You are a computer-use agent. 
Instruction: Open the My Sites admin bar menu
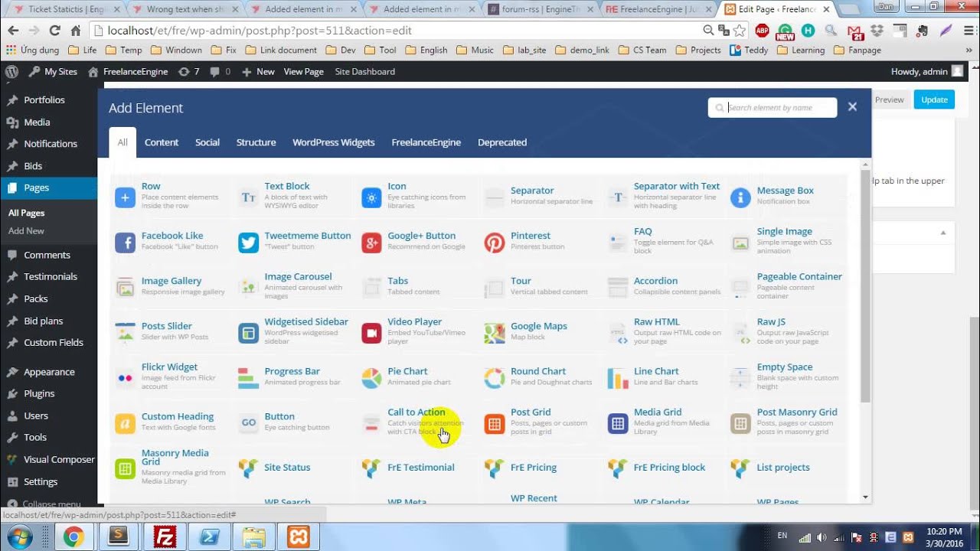point(53,71)
